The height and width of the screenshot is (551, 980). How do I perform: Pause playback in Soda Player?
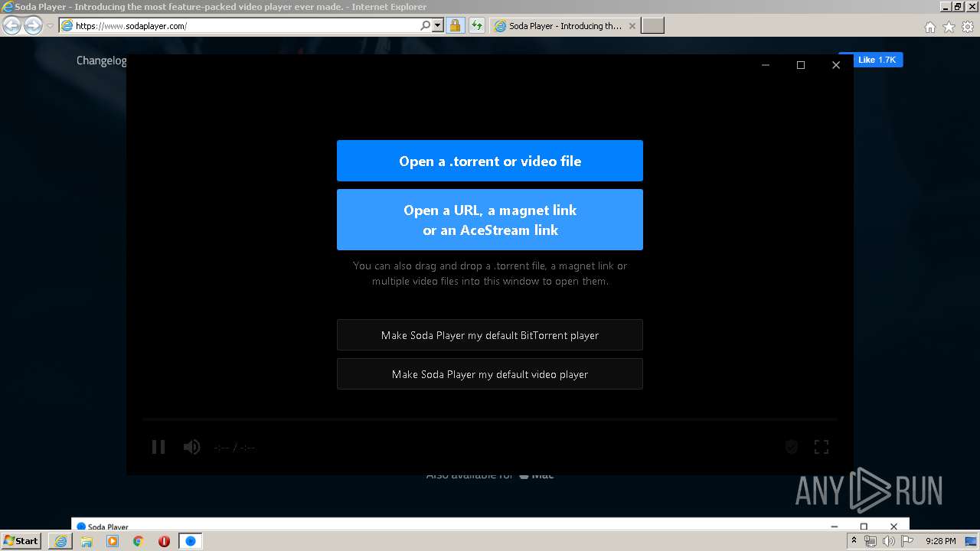(158, 447)
